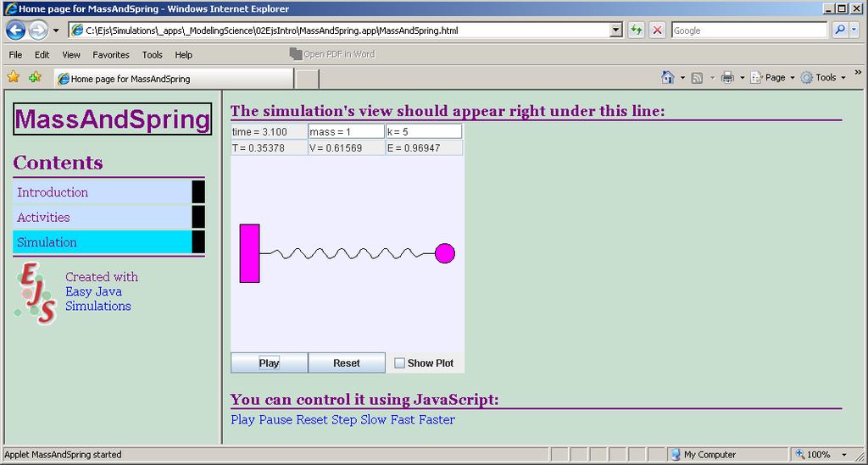Open the View menu
The height and width of the screenshot is (465, 868).
[71, 55]
